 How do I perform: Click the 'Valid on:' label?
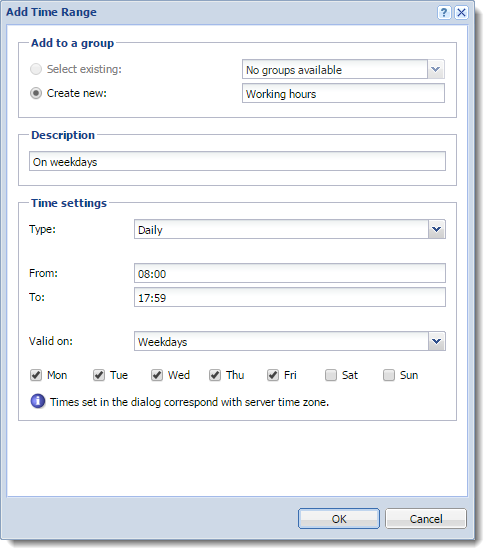51,341
